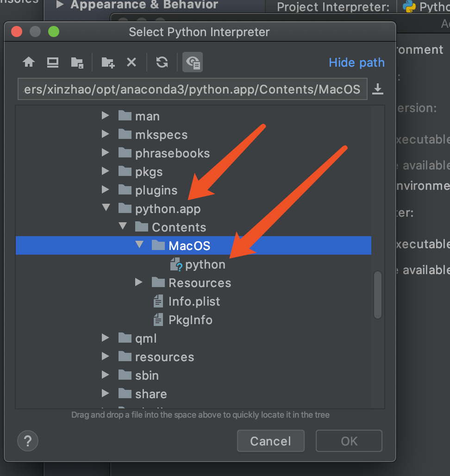The image size is (450, 476).
Task: Select the python.app folder name
Action: pyautogui.click(x=168, y=209)
